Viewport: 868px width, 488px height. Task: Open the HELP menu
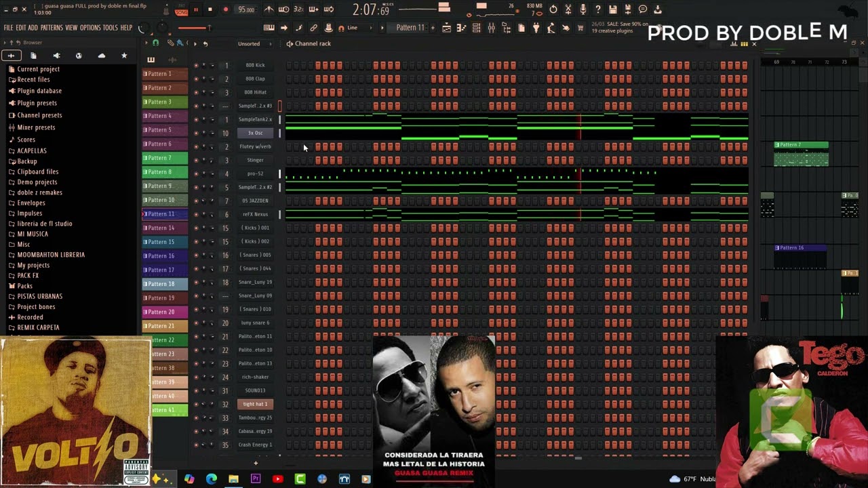click(126, 28)
